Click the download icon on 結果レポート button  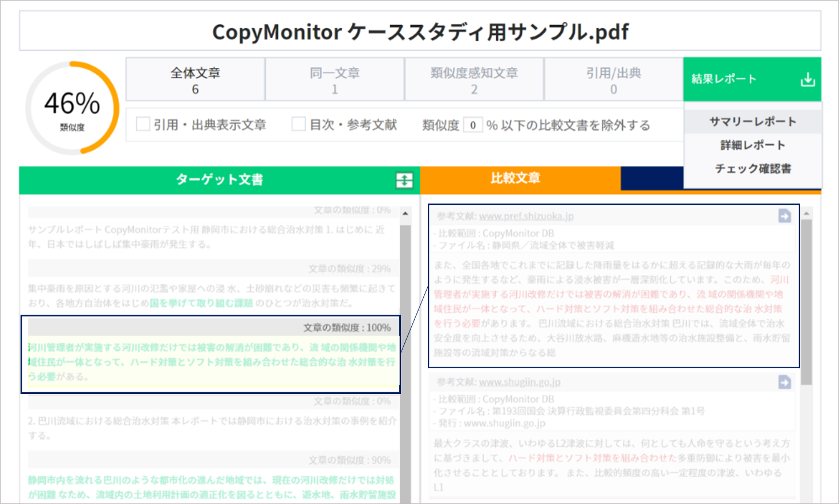[808, 79]
